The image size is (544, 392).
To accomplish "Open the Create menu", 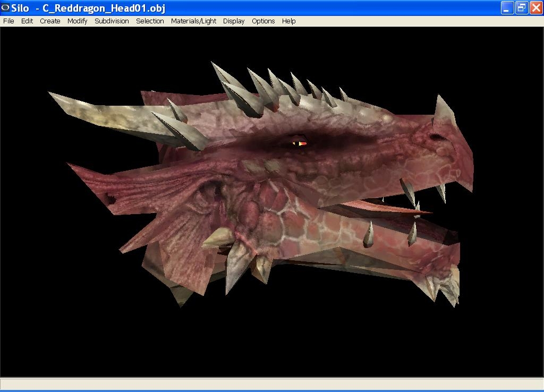I will (50, 21).
